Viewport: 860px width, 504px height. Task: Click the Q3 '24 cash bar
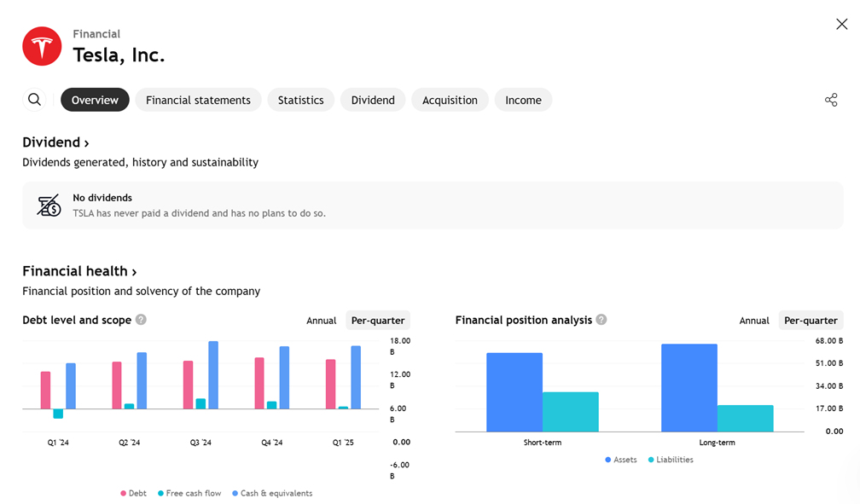pos(213,375)
